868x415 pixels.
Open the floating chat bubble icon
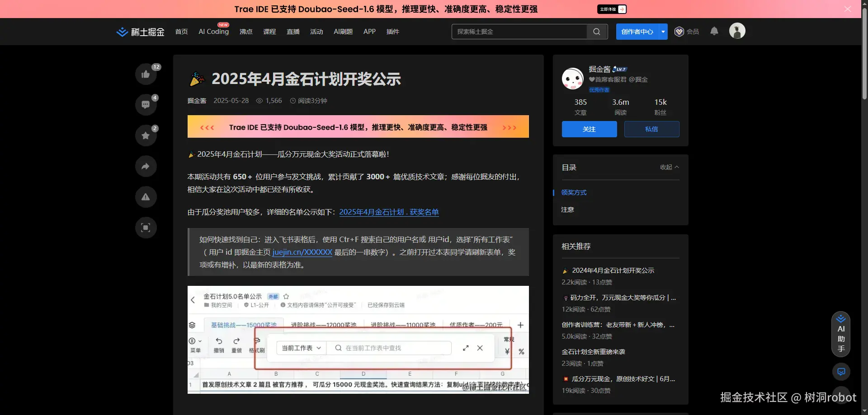841,372
